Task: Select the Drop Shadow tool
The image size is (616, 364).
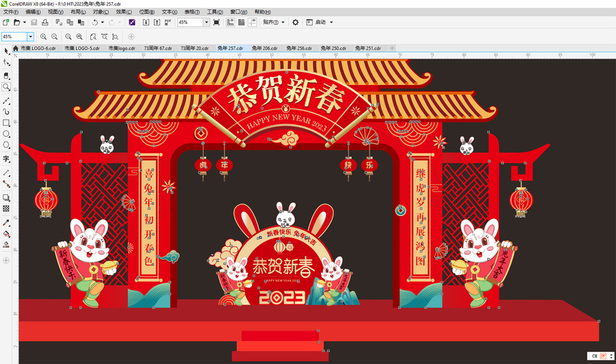Action: pyautogui.click(x=6, y=198)
